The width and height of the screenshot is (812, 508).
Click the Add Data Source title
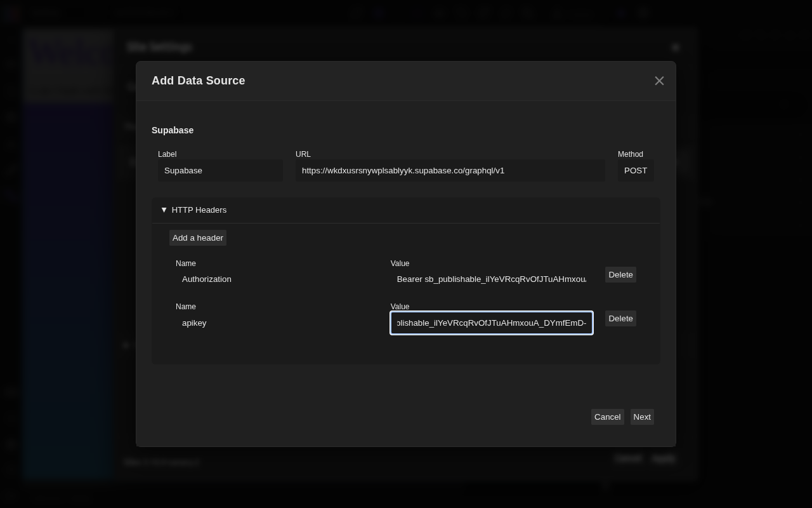[x=198, y=81]
